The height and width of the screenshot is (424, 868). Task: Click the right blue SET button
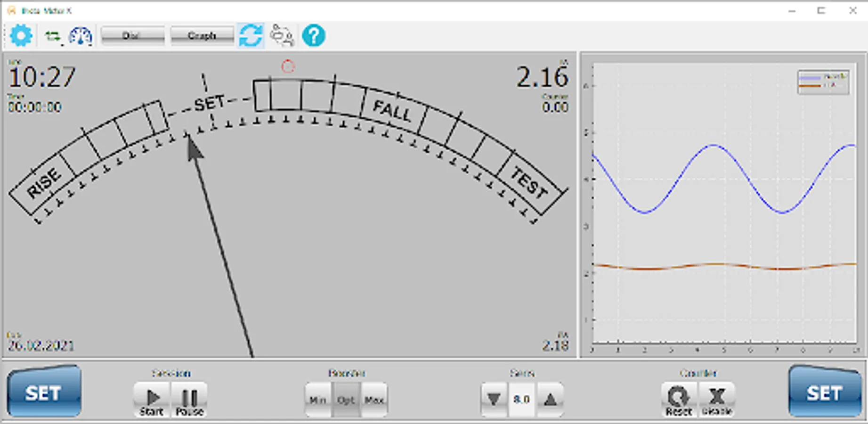coord(825,391)
